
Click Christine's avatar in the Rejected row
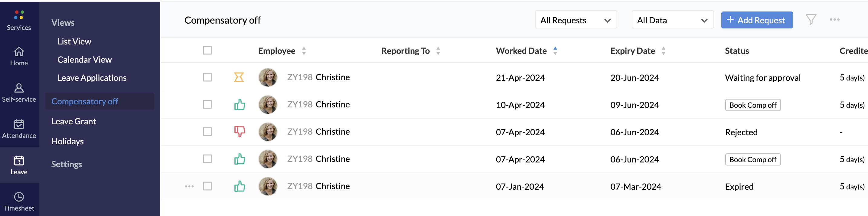268,132
